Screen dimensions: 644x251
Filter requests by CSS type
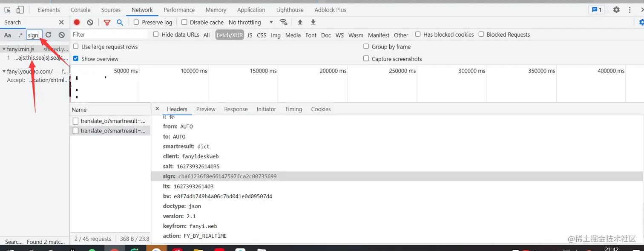262,35
